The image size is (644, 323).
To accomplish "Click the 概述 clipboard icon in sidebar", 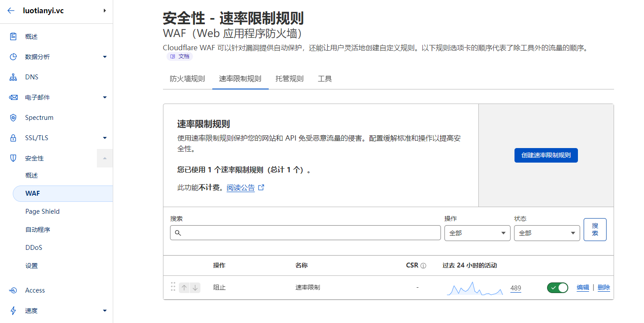I will click(13, 37).
